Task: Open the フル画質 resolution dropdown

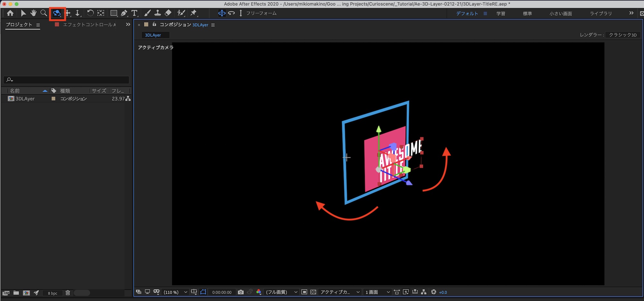Action: (281, 292)
